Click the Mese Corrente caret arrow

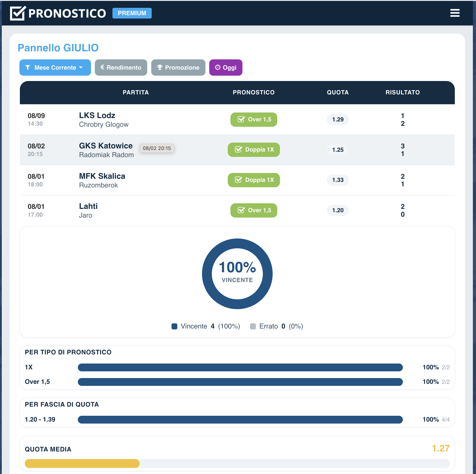[x=81, y=67]
